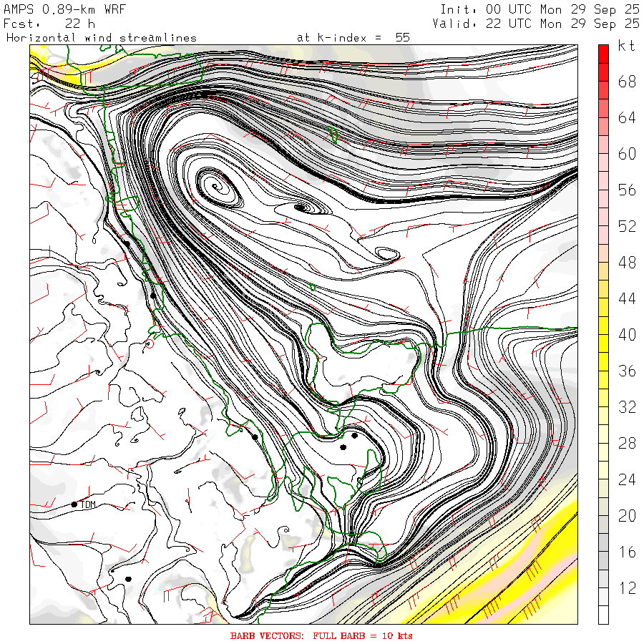The width and height of the screenshot is (644, 644).
Task: Click the 'Fcst: 22 h' forecast label
Action: [49, 24]
